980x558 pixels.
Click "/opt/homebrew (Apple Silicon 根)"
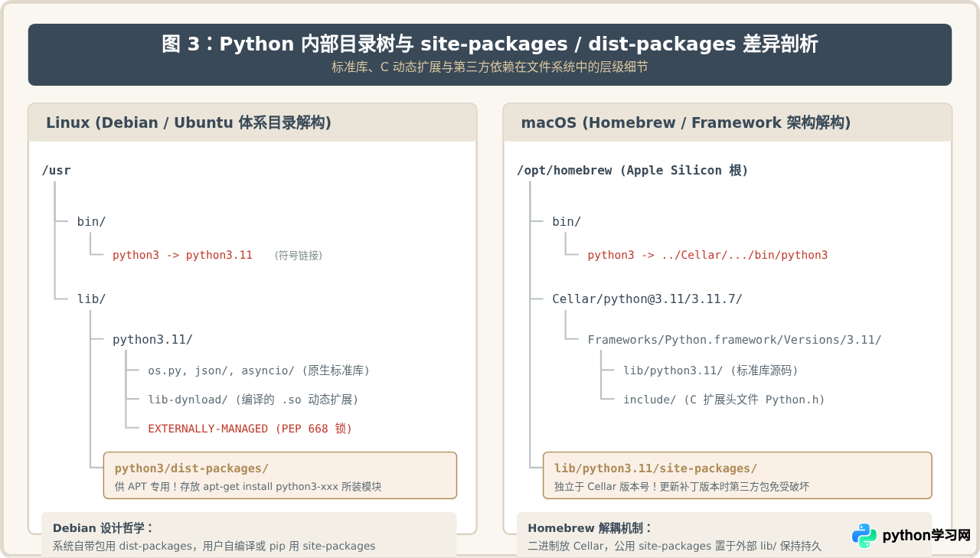(x=632, y=171)
